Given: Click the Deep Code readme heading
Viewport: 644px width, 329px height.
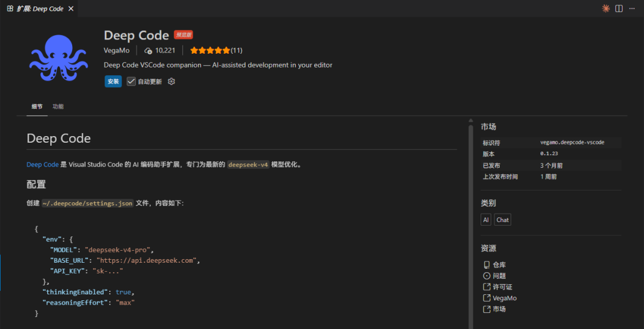Looking at the screenshot, I should click(x=58, y=138).
